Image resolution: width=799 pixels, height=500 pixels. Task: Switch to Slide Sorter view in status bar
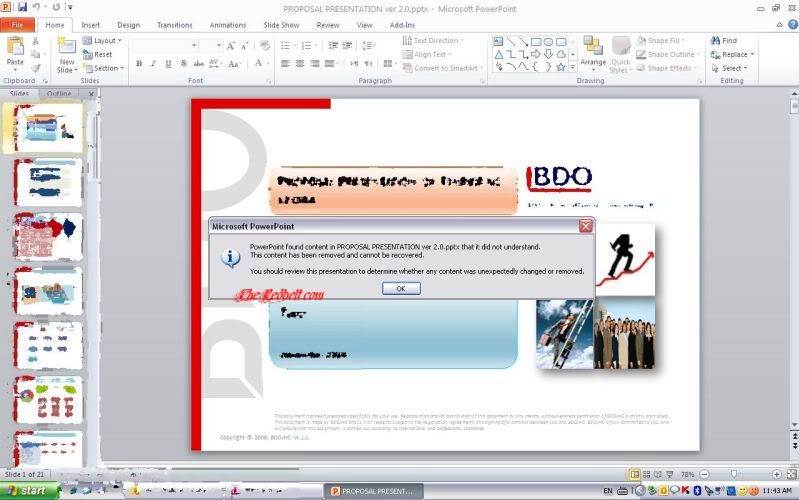tap(646, 474)
